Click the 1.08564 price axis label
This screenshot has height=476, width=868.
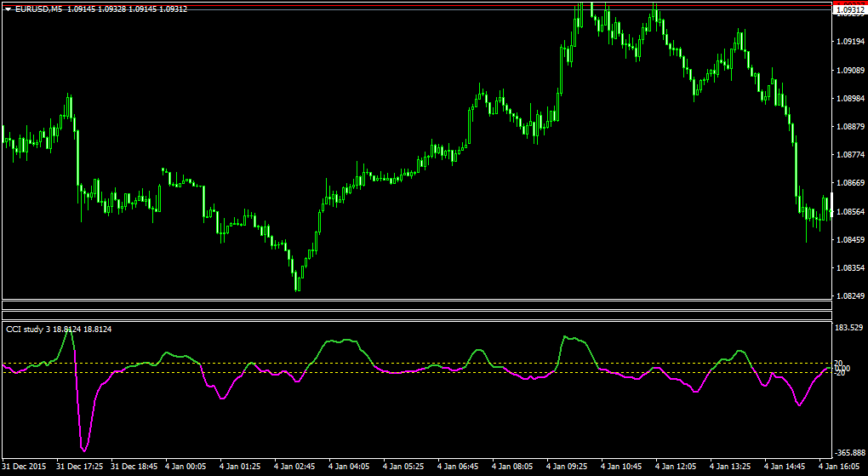tap(851, 212)
